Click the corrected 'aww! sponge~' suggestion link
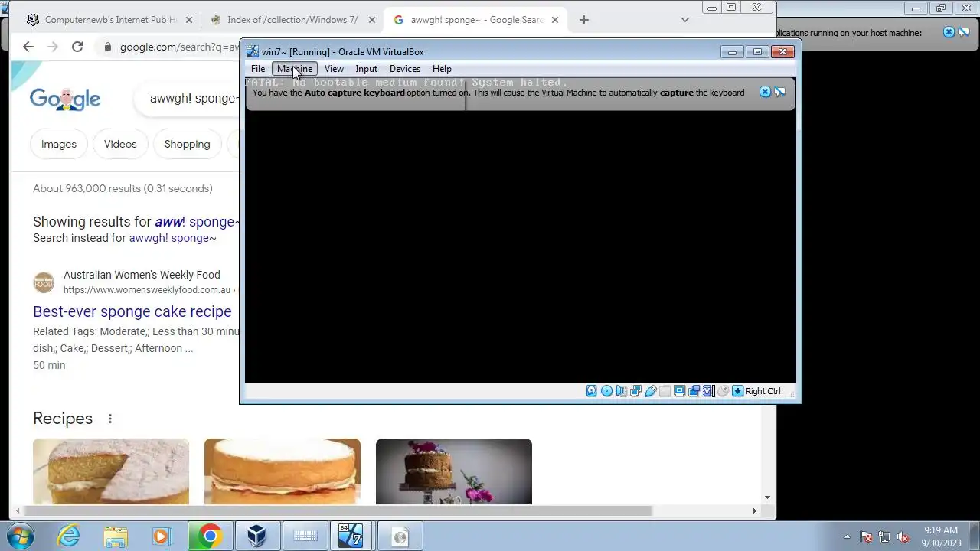Screen dimensions: 980x551 (x=198, y=222)
